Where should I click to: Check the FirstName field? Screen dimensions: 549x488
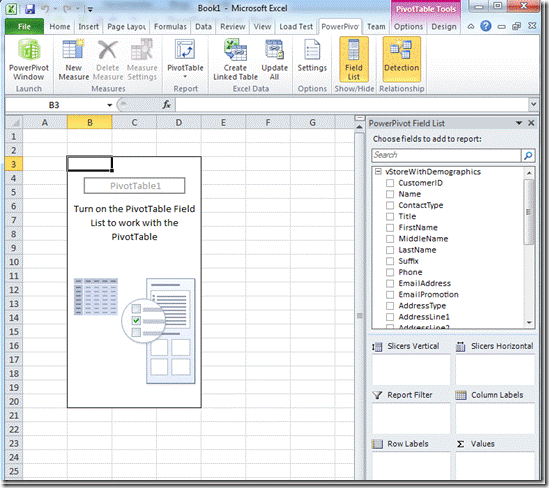pos(390,228)
